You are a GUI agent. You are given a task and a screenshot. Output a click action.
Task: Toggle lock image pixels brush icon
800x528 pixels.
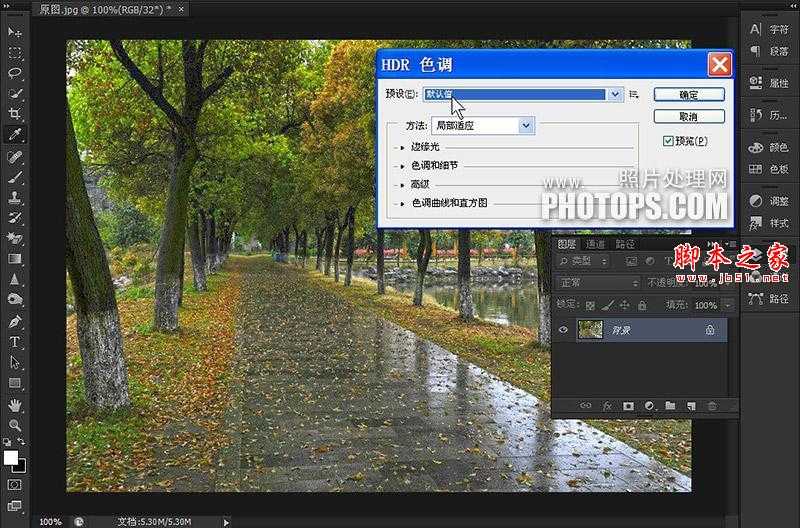[607, 305]
